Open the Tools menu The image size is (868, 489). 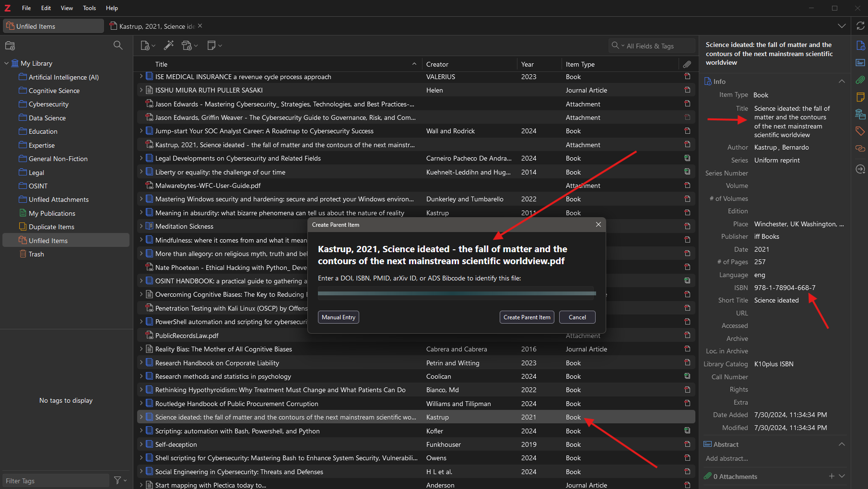coord(89,8)
